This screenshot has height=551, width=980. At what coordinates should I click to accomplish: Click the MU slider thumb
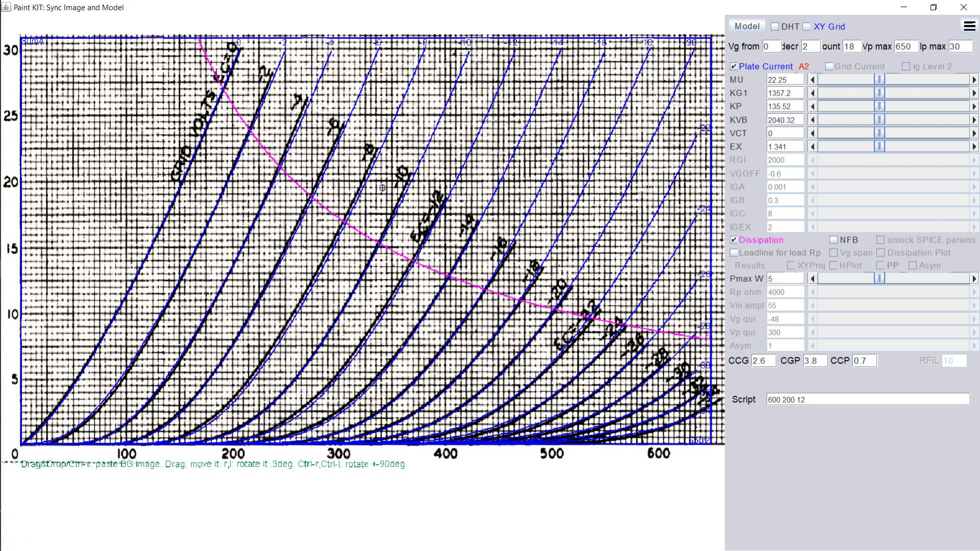pos(879,80)
